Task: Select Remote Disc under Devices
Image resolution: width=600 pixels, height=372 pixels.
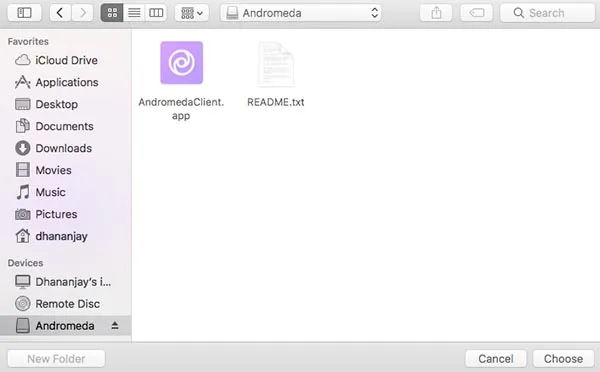Action: [65, 304]
